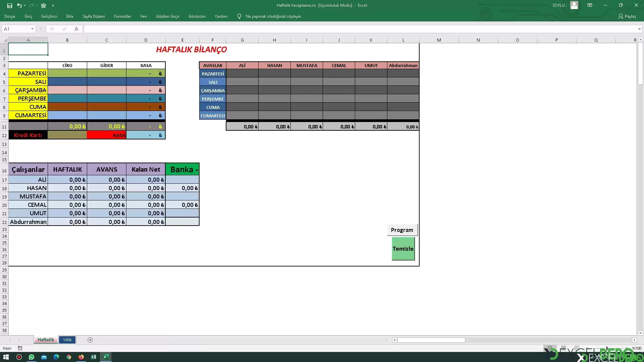This screenshot has width=644, height=362.
Task: Click the horizontal scrollbar right arrow
Action: point(634,340)
